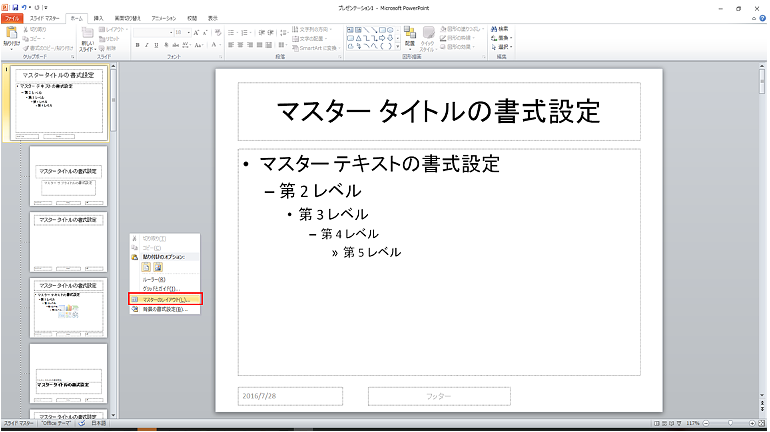Click the Find (検索) button

(501, 30)
